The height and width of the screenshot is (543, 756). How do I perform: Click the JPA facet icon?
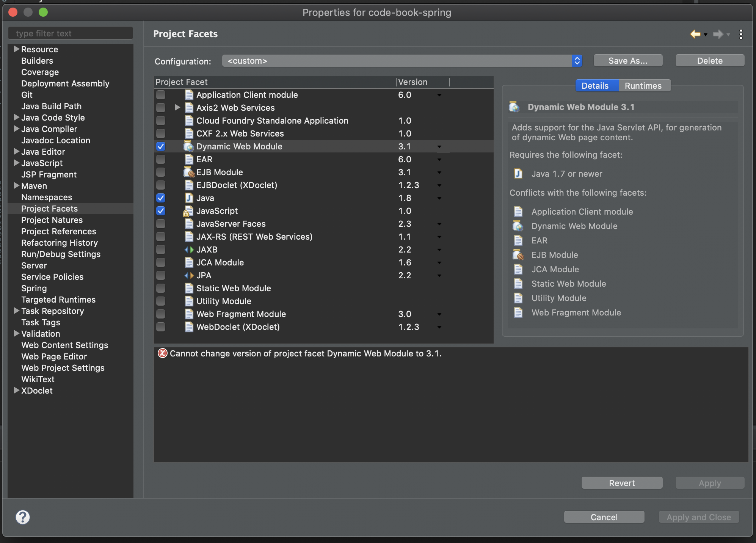pos(188,275)
